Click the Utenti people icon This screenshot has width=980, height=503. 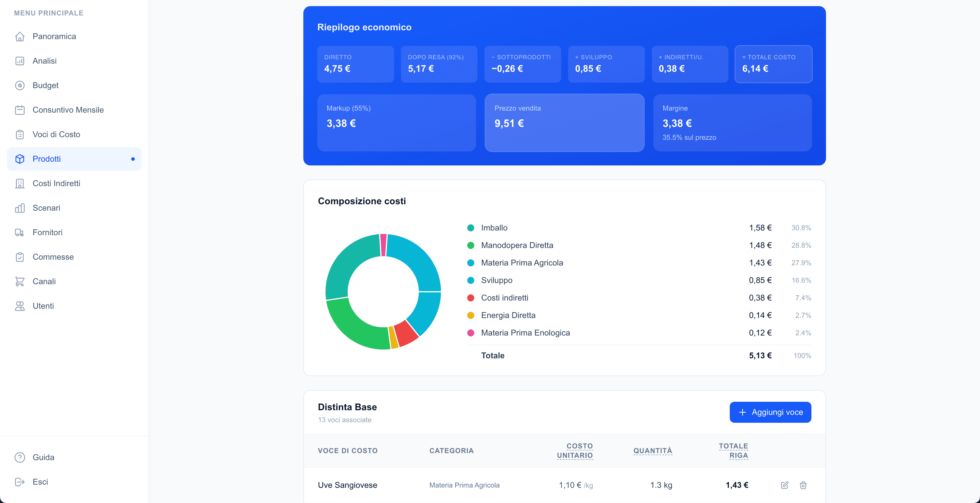click(x=20, y=306)
